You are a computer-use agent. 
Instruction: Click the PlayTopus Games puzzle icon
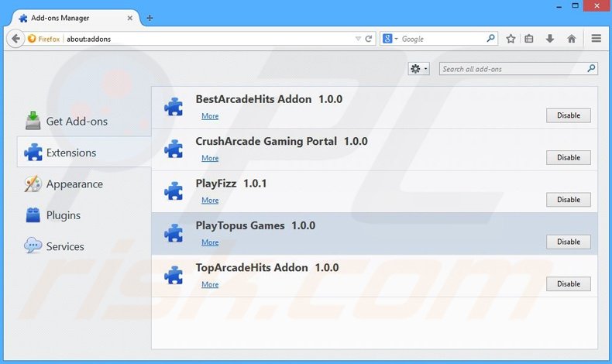(x=174, y=233)
